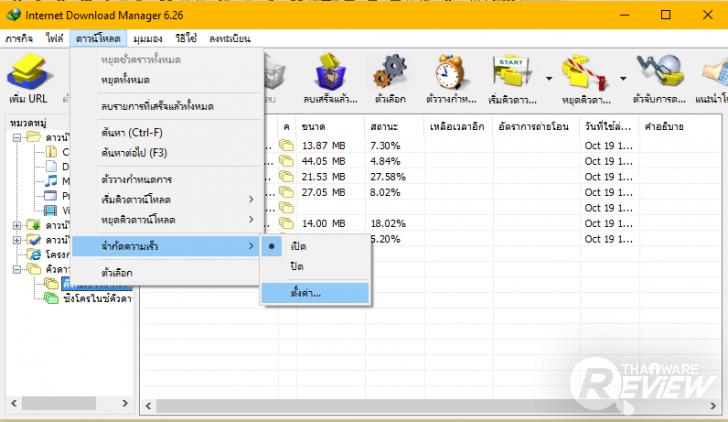Sort by the last-try date column header
728x422 pixels.
pyautogui.click(x=609, y=127)
